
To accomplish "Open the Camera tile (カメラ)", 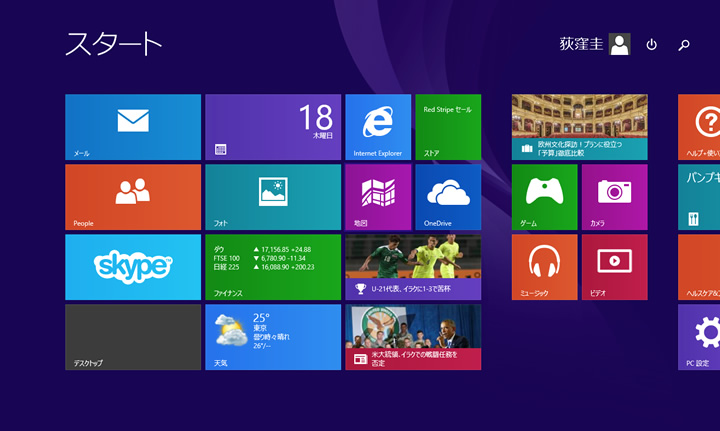I will point(615,197).
